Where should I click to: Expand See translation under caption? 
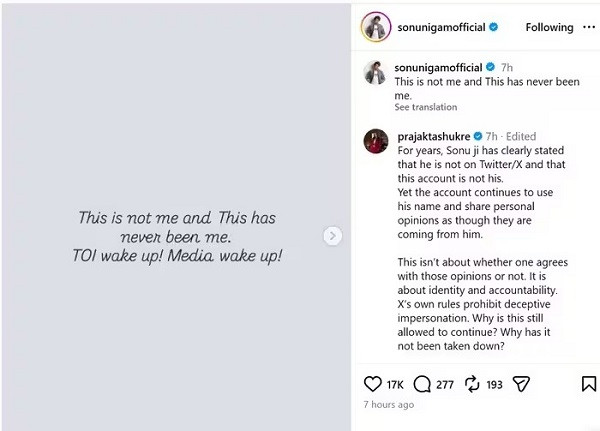[x=426, y=107]
